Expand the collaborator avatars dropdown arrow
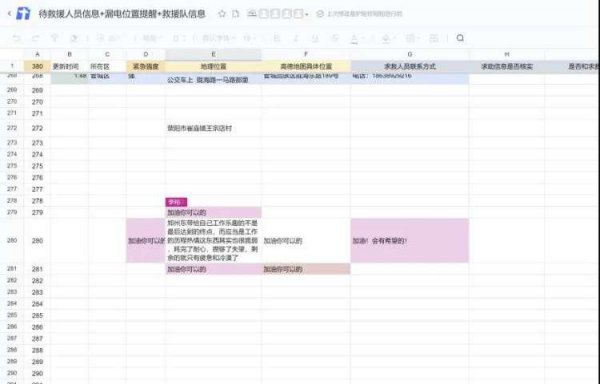 pos(307,15)
